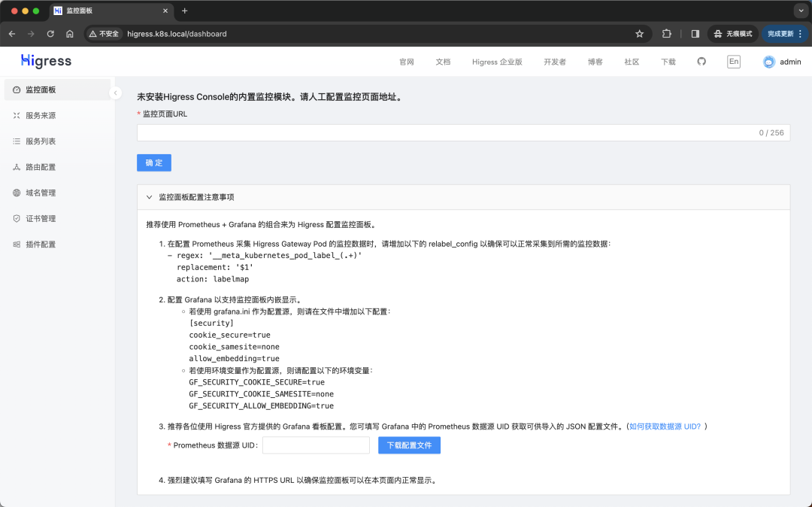This screenshot has height=507, width=812.
Task: Click the 不安全 security warning badge
Action: click(104, 34)
